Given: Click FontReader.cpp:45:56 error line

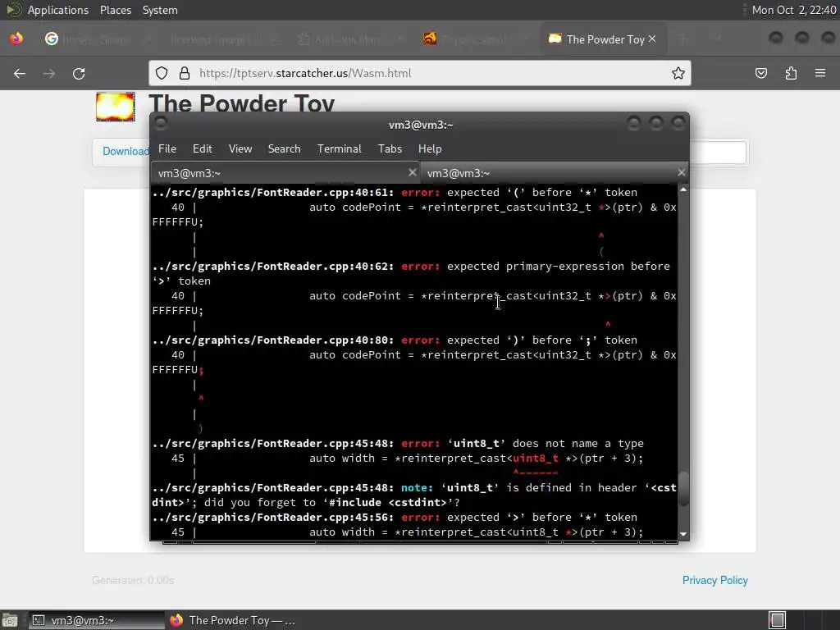Looking at the screenshot, I should tap(395, 518).
